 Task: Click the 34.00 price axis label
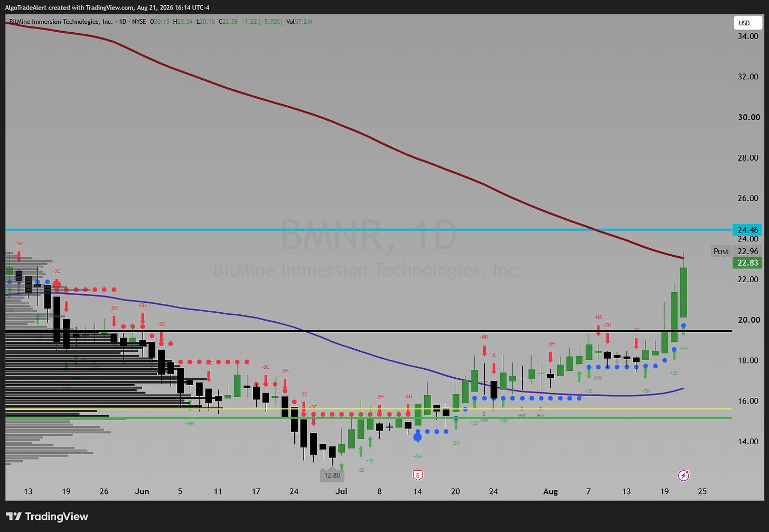(748, 36)
